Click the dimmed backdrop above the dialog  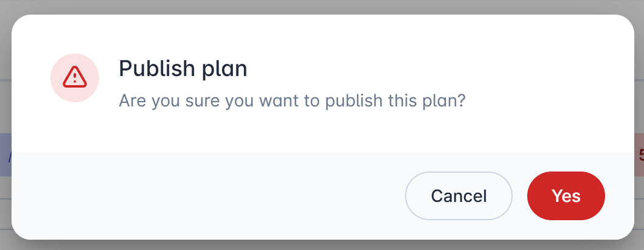click(x=322, y=7)
